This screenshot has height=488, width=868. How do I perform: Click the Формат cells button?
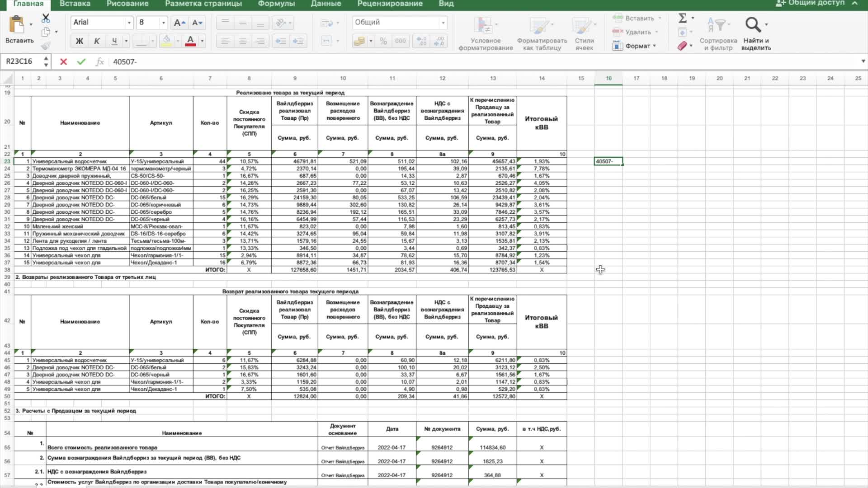637,46
